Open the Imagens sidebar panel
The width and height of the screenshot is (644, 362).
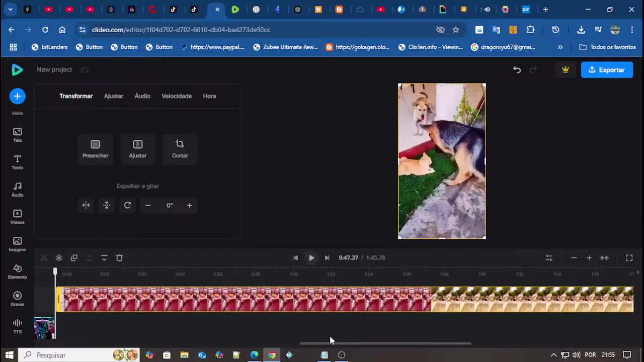(17, 244)
